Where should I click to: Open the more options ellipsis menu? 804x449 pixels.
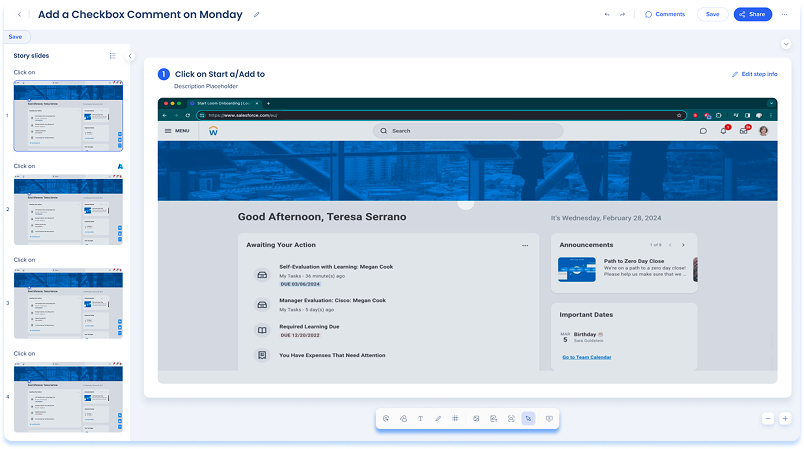785,14
